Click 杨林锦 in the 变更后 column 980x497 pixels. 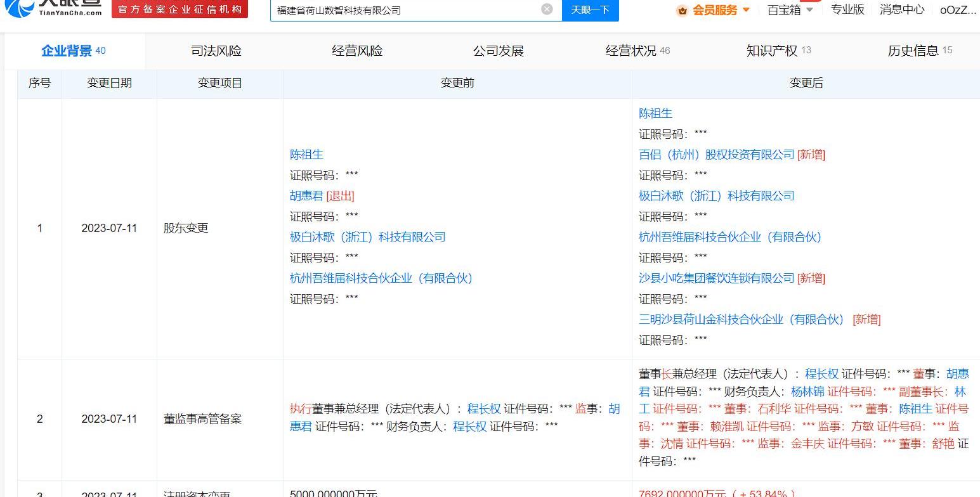tap(807, 392)
